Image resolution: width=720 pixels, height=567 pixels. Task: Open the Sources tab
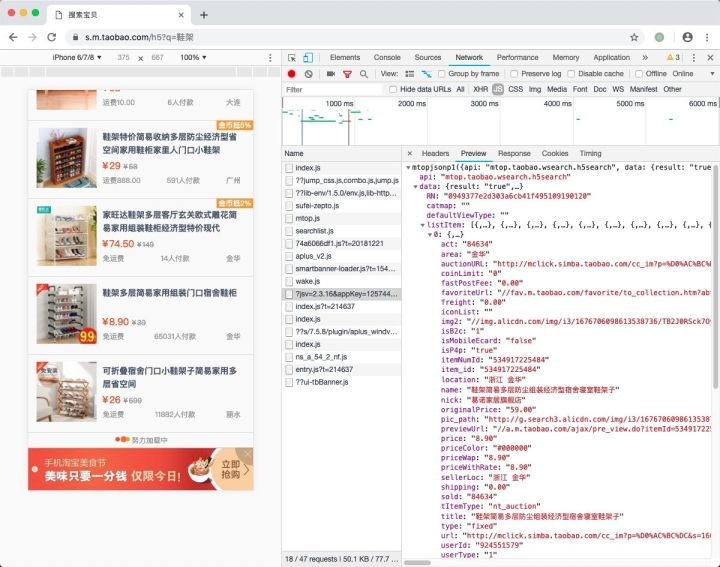tap(428, 57)
